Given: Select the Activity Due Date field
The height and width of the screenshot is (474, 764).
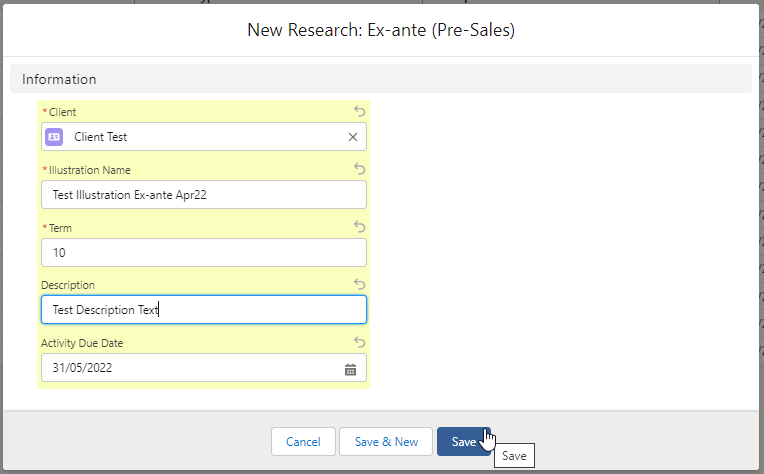Looking at the screenshot, I should 190,368.
